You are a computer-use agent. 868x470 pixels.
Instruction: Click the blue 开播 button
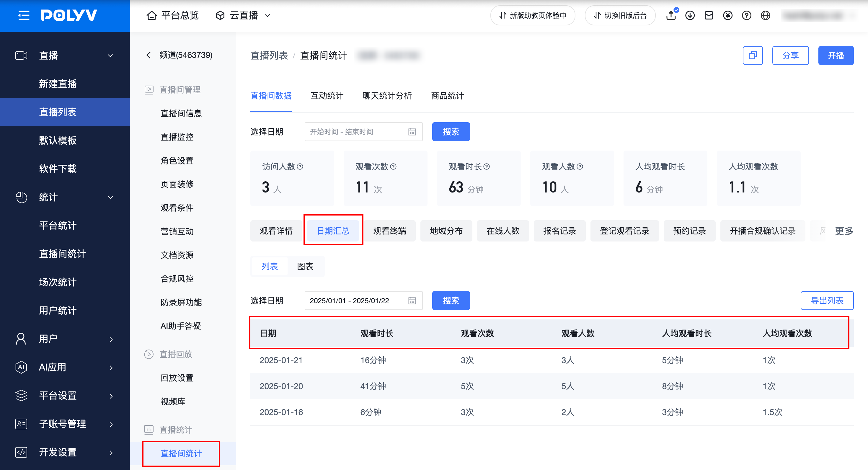[836, 55]
